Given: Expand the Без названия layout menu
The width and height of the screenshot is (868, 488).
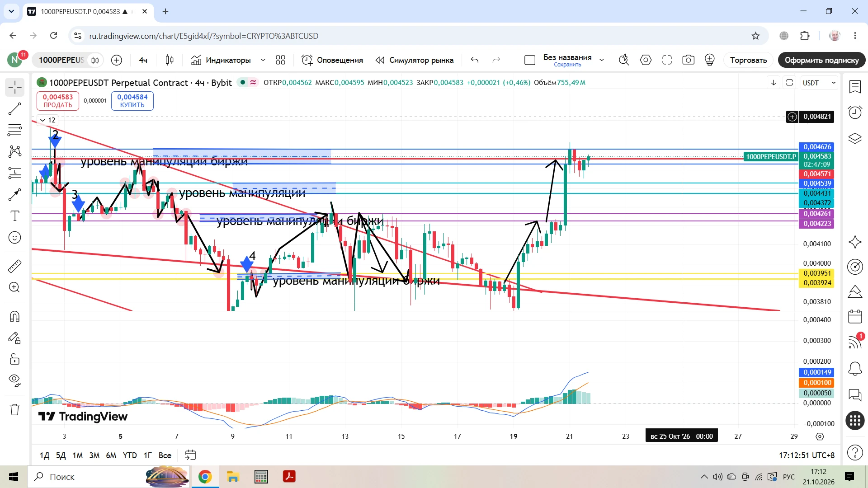Looking at the screenshot, I should click(x=602, y=60).
